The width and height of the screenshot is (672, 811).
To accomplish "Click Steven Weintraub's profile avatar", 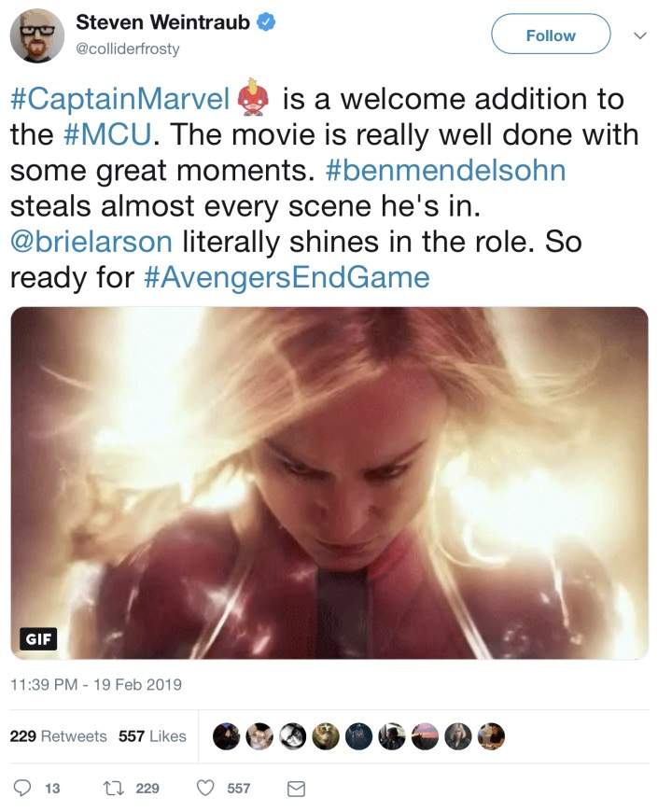I will click(x=37, y=35).
